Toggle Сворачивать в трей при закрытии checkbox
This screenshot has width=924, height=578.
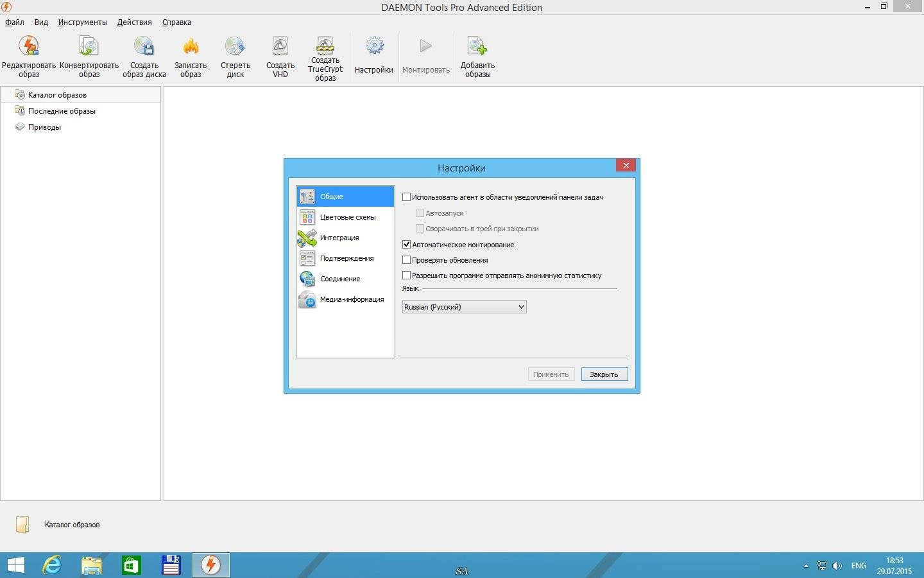(420, 228)
